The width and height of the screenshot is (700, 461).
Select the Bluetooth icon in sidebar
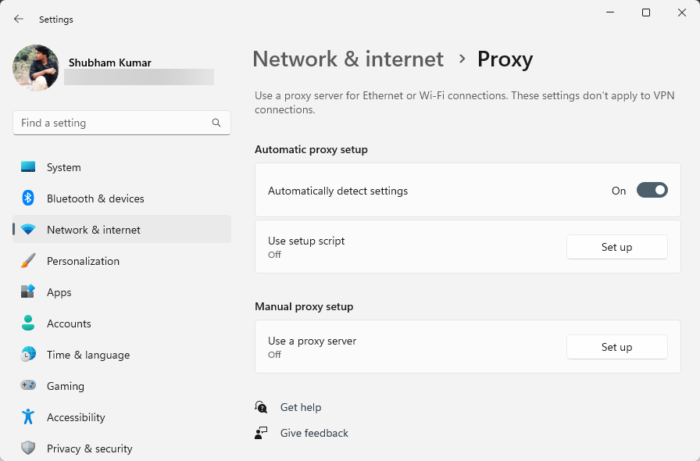[28, 198]
